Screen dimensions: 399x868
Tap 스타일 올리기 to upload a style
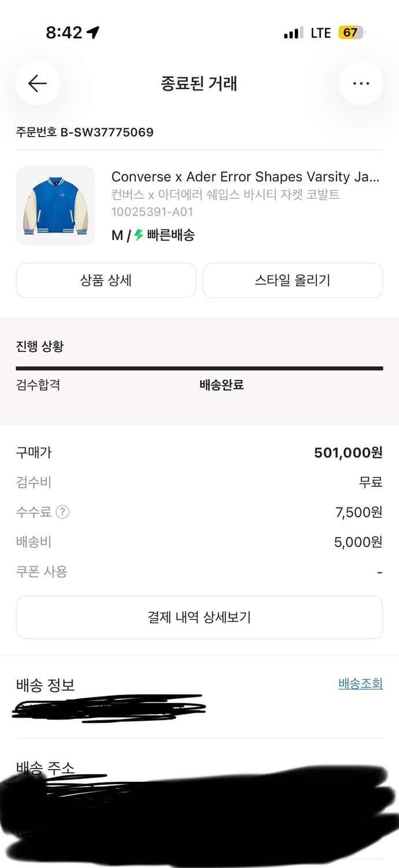[x=293, y=280]
